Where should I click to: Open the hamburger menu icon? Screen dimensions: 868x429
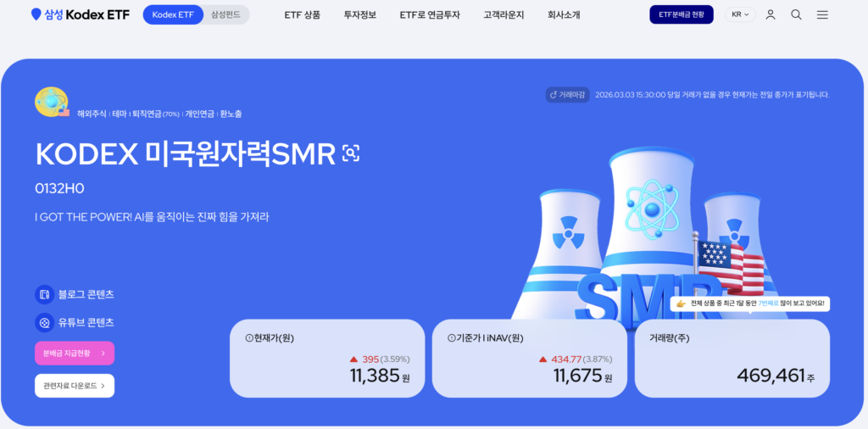click(822, 15)
